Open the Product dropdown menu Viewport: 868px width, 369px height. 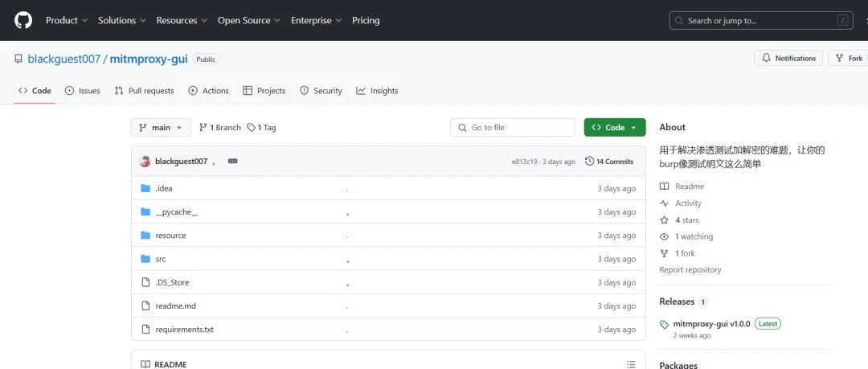click(x=67, y=21)
